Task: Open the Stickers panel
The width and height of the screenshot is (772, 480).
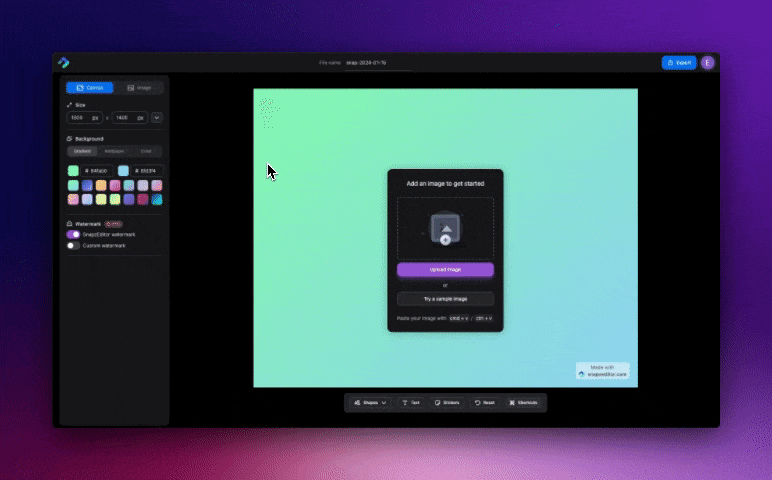Action: [447, 403]
